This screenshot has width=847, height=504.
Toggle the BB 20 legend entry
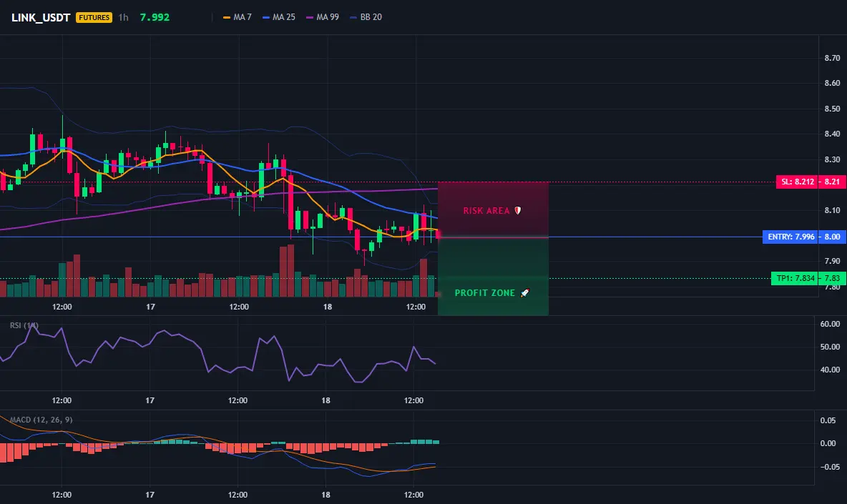[x=366, y=17]
